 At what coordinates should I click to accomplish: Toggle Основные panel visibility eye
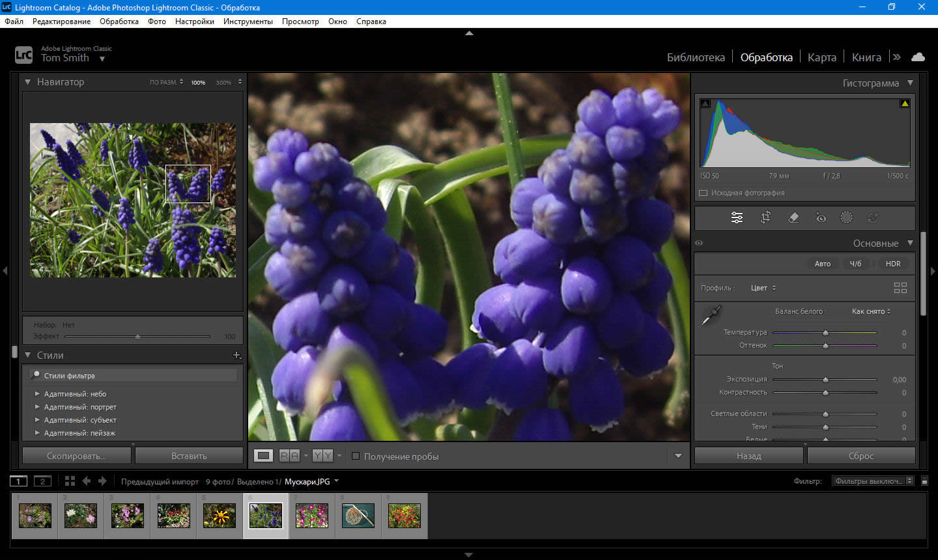(x=699, y=244)
